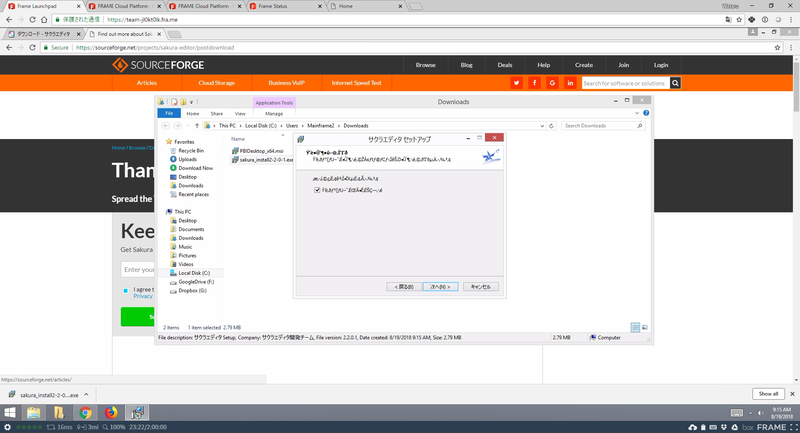Click sourceforge.net address bar

click(x=406, y=47)
